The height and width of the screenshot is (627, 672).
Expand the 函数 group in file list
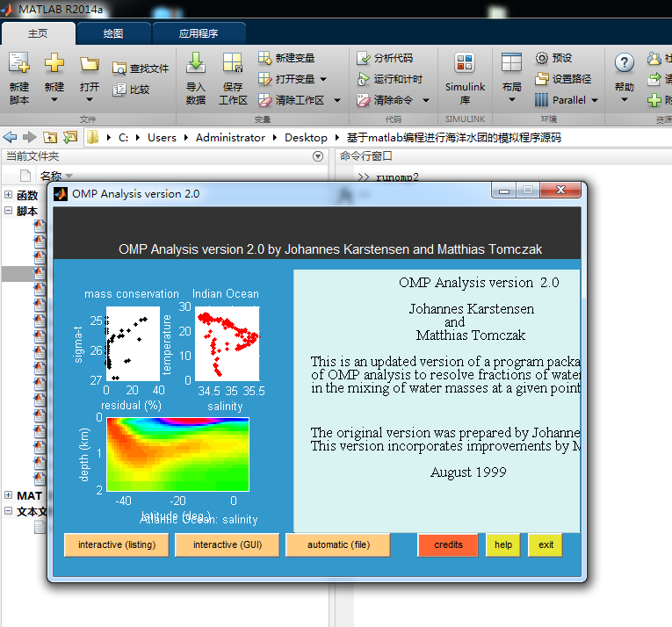click(x=8, y=195)
